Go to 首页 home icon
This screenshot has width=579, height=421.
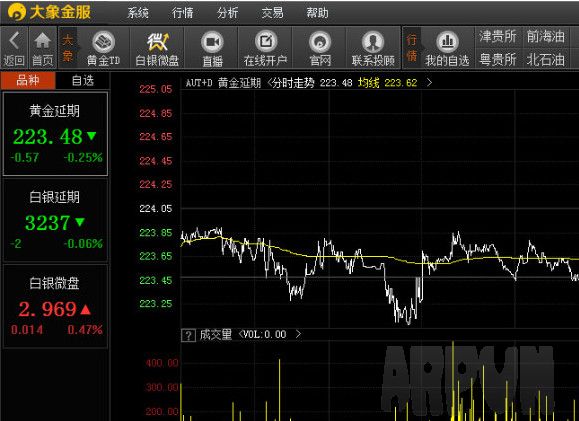click(x=42, y=41)
